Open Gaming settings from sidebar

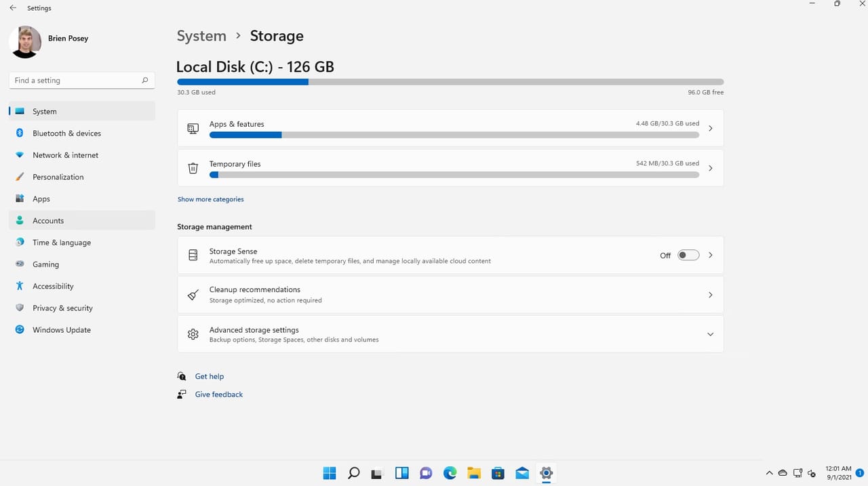[45, 264]
